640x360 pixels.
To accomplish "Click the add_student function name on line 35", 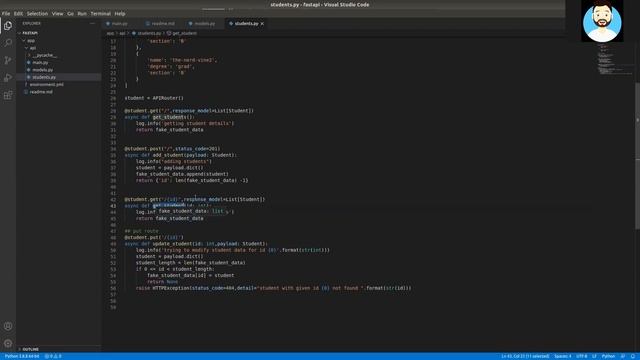I will coord(168,155).
